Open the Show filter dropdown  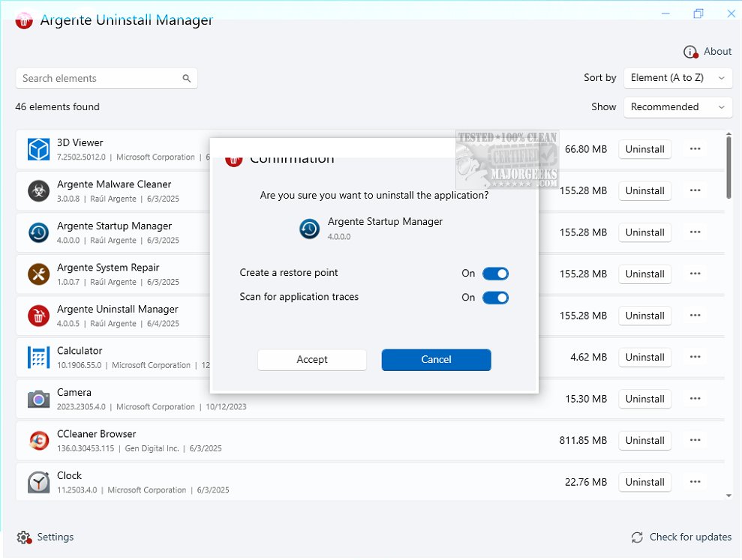[678, 107]
